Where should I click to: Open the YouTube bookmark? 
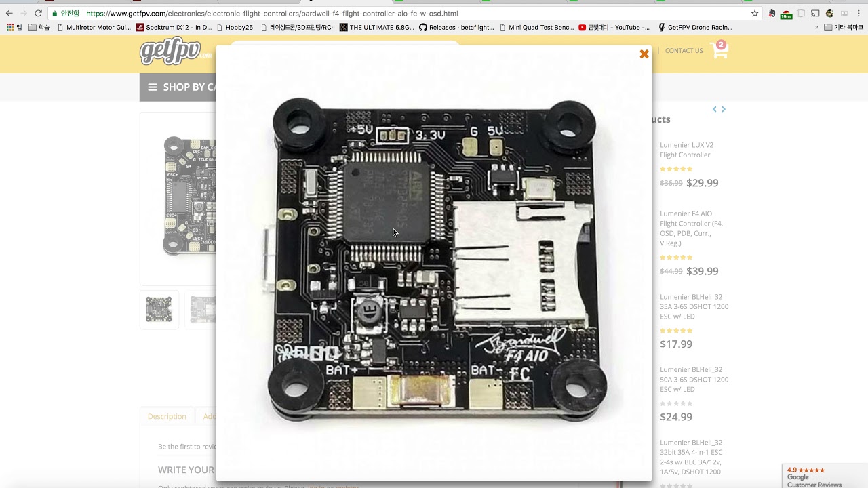[614, 28]
